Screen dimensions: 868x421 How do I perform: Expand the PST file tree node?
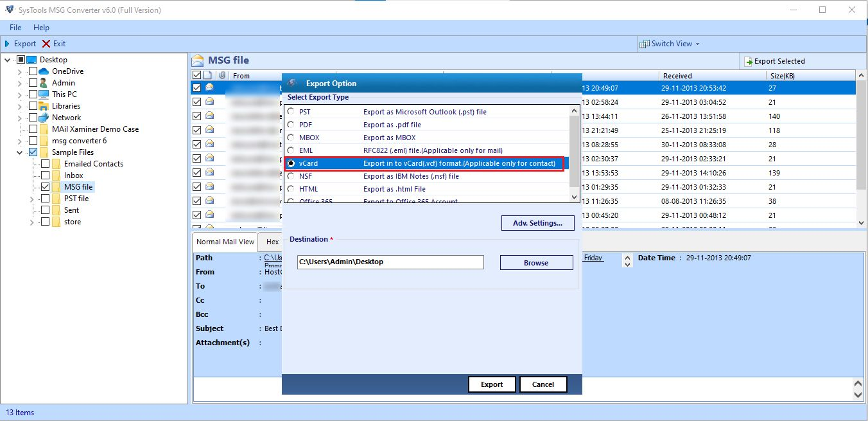pos(32,199)
